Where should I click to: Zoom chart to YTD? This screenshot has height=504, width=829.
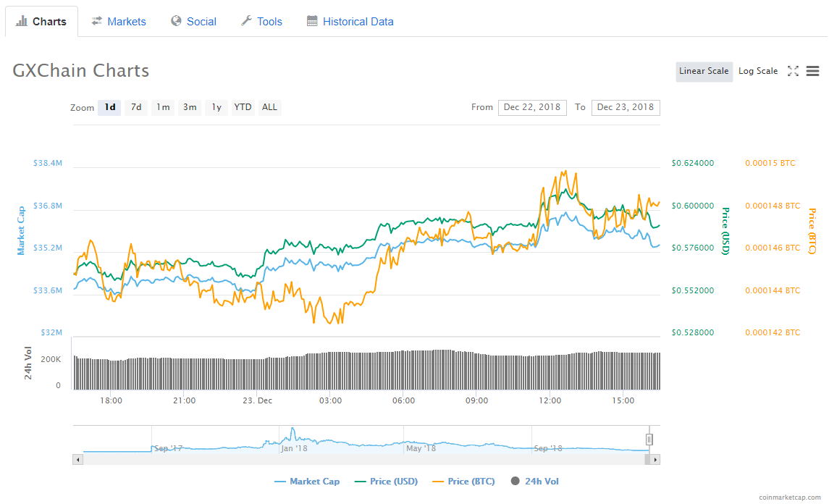point(243,107)
